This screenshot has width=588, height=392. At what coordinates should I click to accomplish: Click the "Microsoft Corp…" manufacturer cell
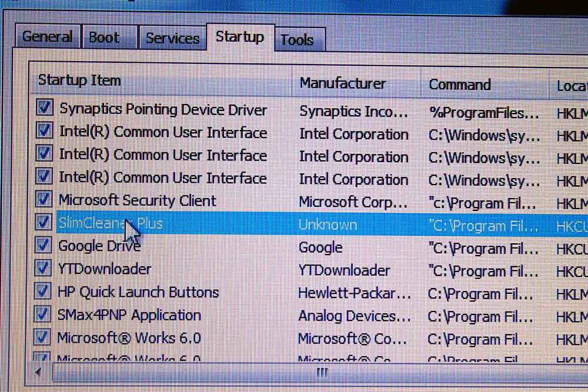pos(353,202)
